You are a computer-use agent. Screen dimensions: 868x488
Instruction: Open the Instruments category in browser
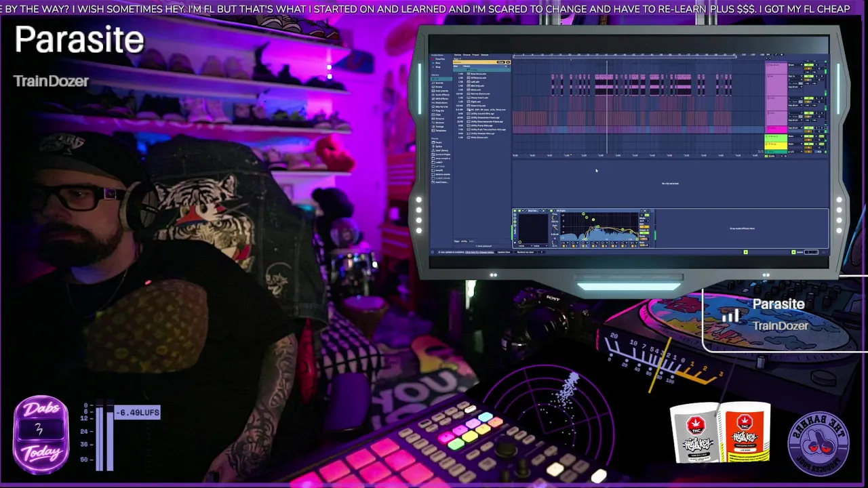[441, 91]
